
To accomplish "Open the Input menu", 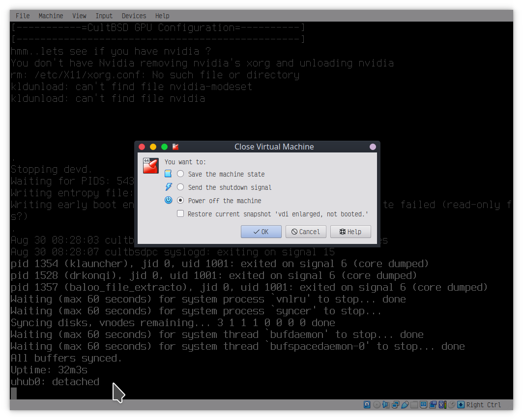I will coord(104,16).
